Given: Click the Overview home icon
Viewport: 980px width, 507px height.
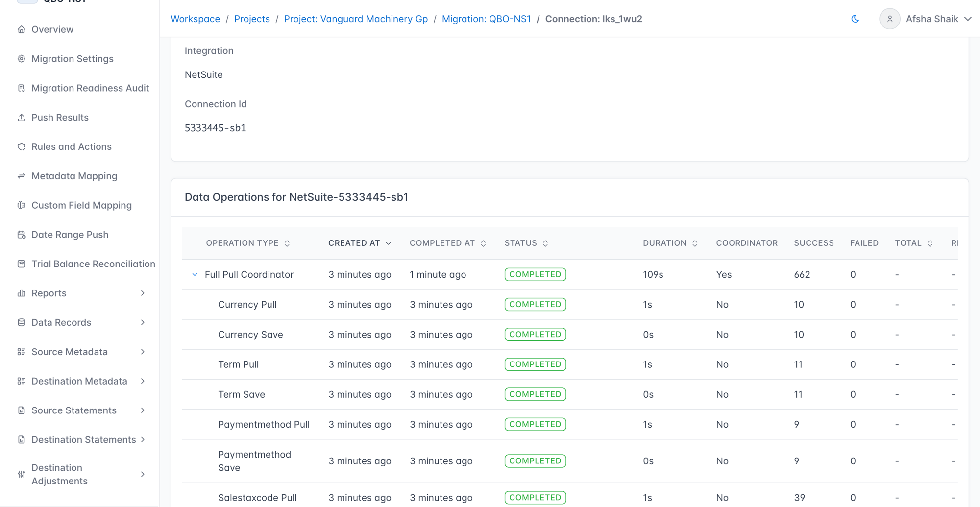Looking at the screenshot, I should point(22,29).
